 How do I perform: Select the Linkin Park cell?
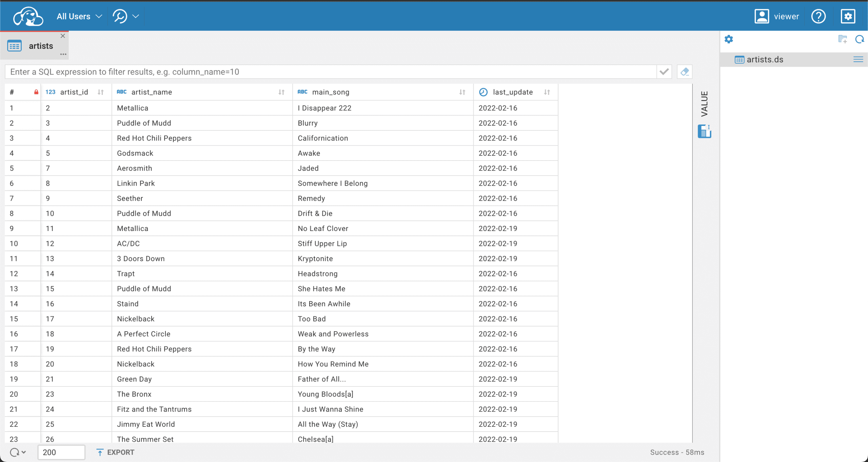(202, 183)
